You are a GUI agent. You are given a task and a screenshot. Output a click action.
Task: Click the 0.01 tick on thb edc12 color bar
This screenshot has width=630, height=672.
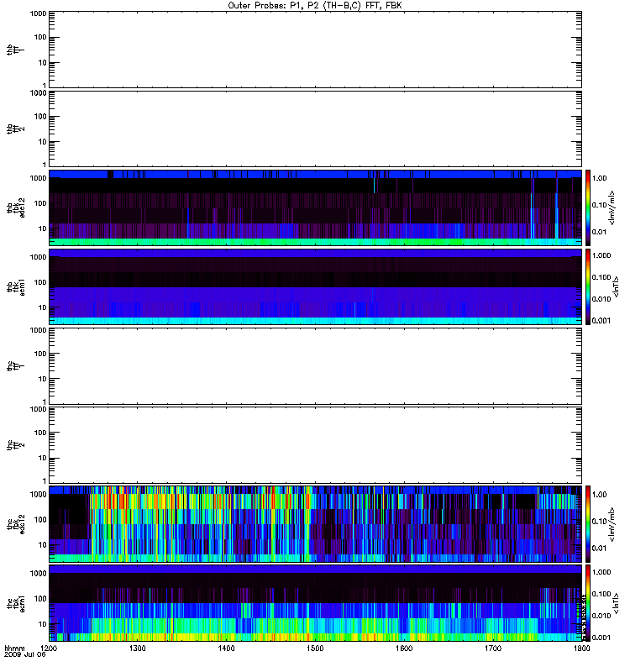tap(600, 232)
